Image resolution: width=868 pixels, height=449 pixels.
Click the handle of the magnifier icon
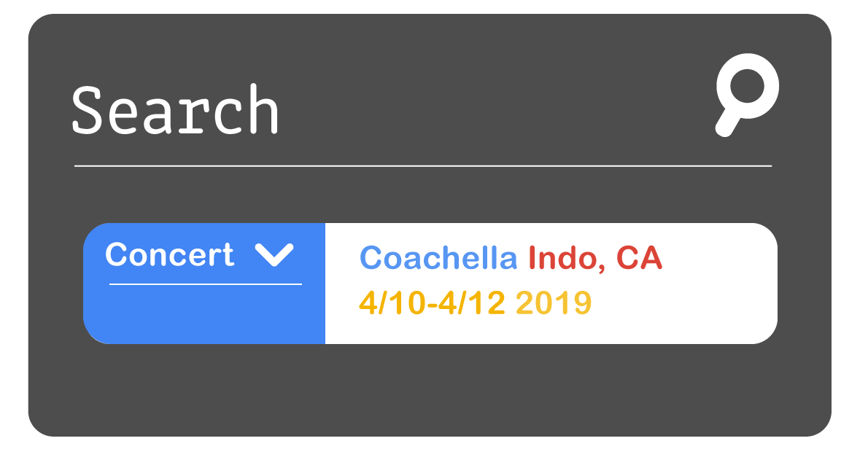click(727, 124)
